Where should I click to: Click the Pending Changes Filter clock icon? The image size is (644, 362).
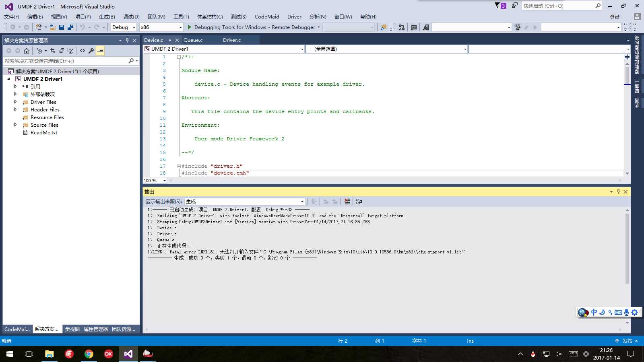tap(39, 51)
